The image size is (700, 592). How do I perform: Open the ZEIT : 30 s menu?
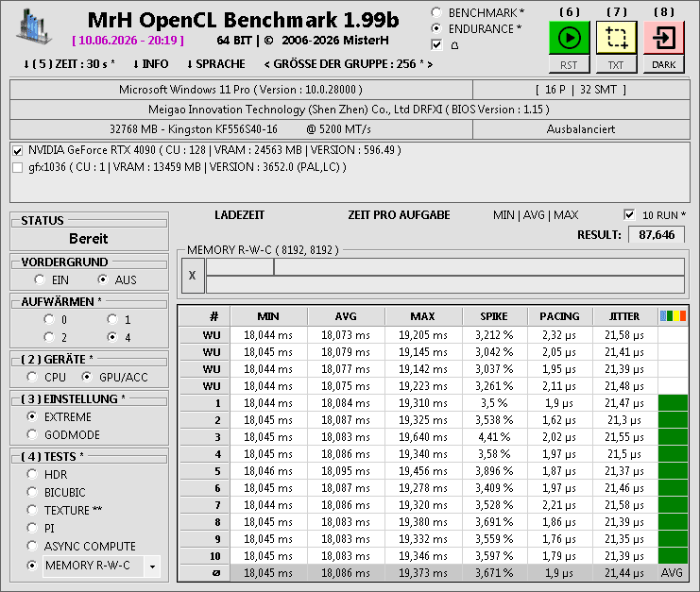click(x=69, y=64)
